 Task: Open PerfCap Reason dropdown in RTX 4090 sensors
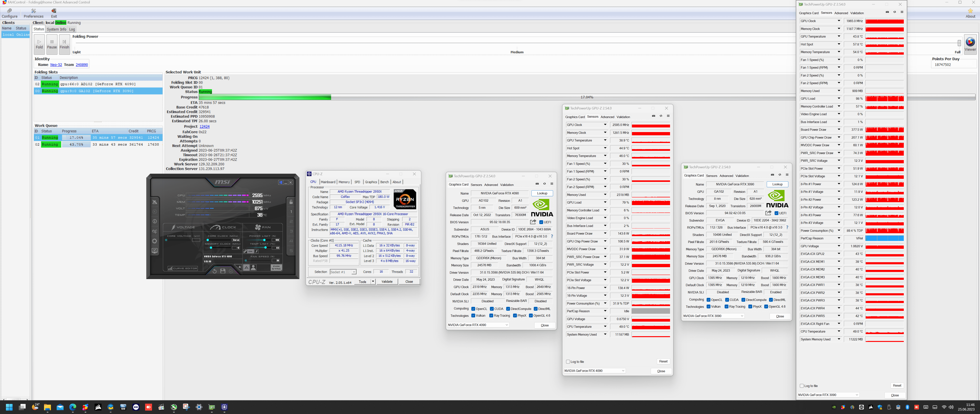pyautogui.click(x=605, y=311)
